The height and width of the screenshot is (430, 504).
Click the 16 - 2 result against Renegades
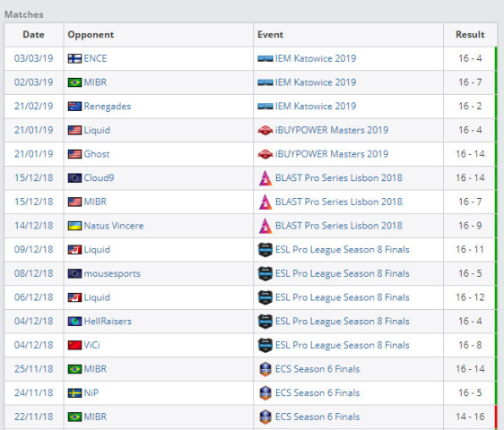pyautogui.click(x=470, y=107)
